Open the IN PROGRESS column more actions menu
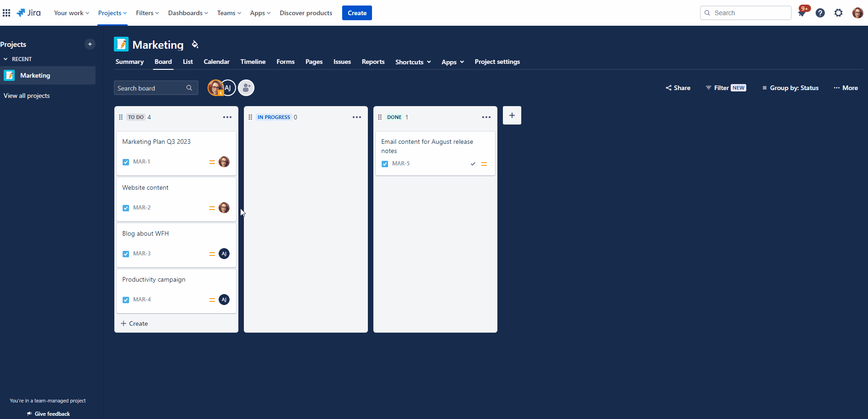The image size is (868, 419). (357, 117)
